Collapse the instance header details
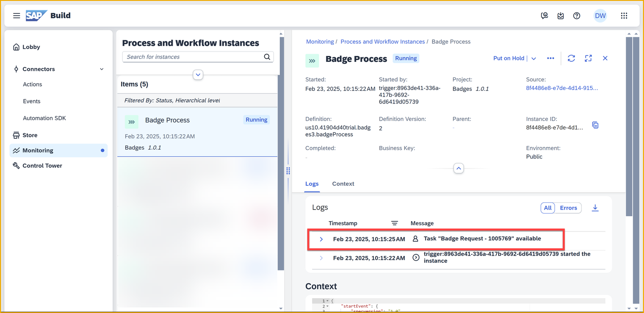Image resolution: width=644 pixels, height=313 pixels. click(458, 168)
